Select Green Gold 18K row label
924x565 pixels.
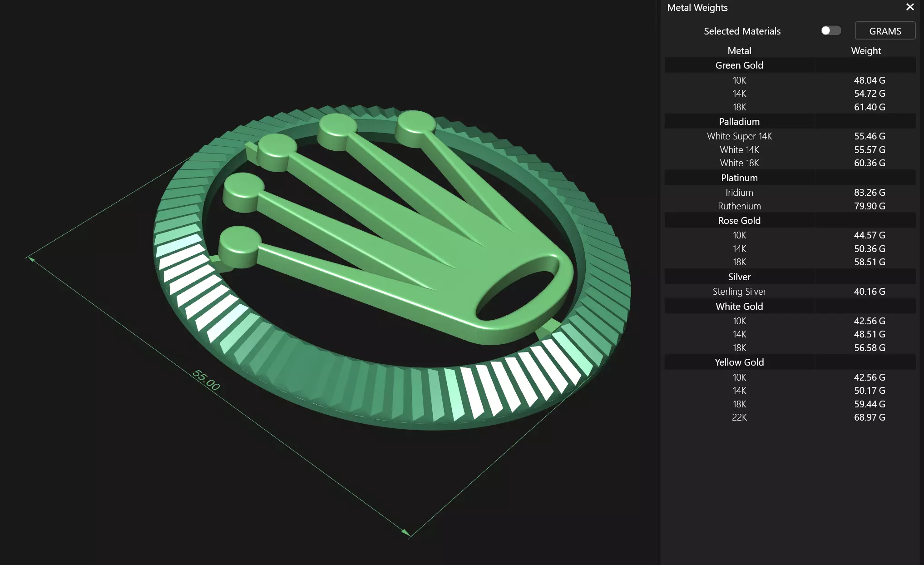click(x=739, y=107)
